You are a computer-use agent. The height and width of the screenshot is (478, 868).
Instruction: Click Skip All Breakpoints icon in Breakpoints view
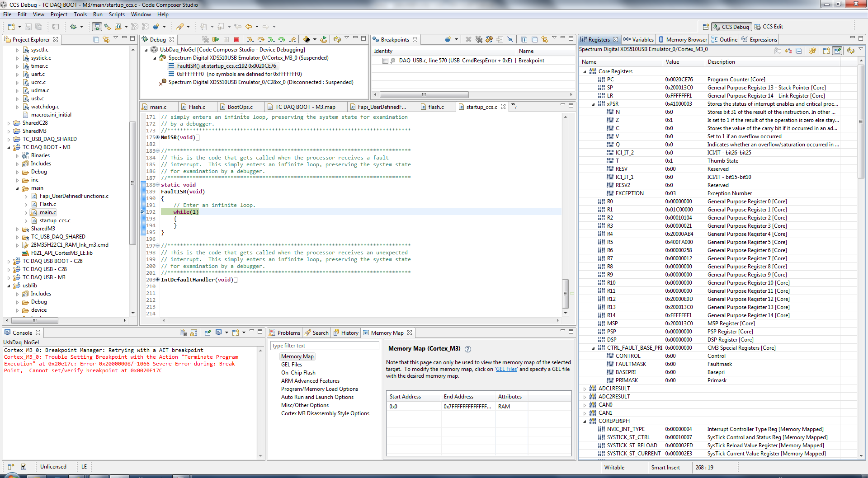pos(510,40)
